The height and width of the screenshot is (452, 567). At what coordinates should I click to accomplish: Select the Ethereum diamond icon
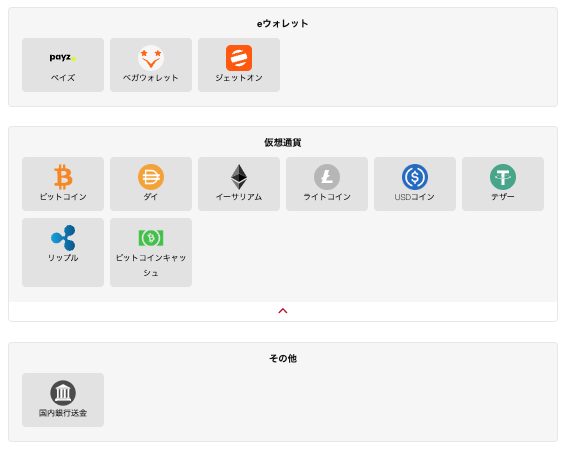(x=239, y=177)
